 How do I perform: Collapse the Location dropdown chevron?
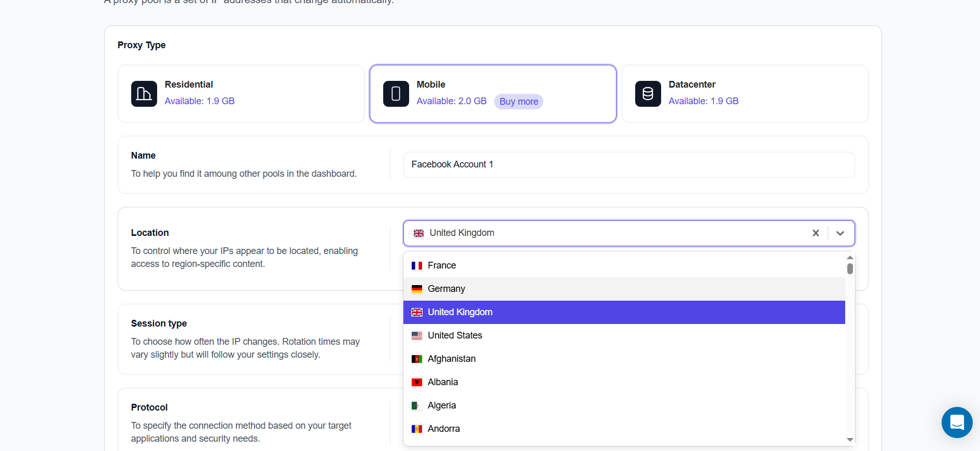coord(840,233)
